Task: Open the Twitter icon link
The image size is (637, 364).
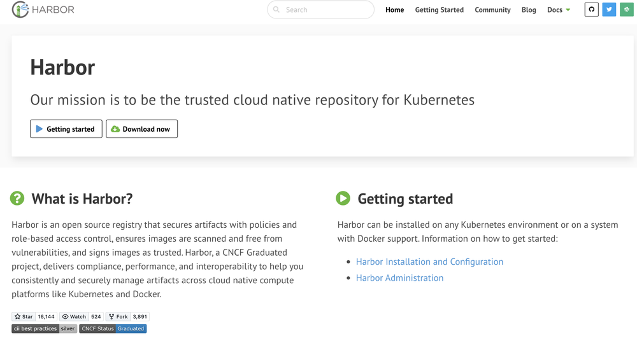Action: [x=608, y=10]
